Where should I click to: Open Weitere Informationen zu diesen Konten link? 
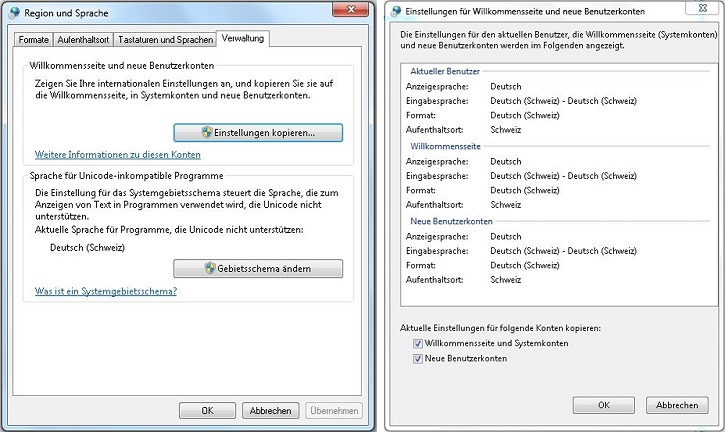pos(118,155)
